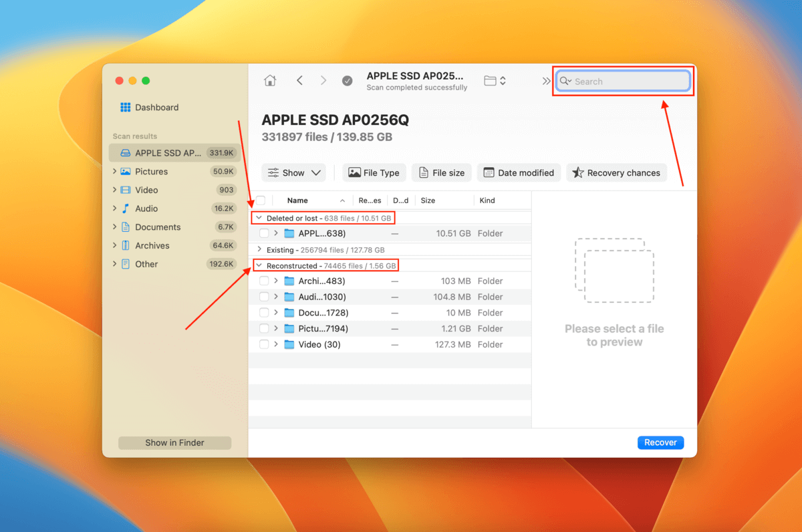Viewport: 802px width, 532px height.
Task: Click the blue Recover button
Action: click(661, 442)
